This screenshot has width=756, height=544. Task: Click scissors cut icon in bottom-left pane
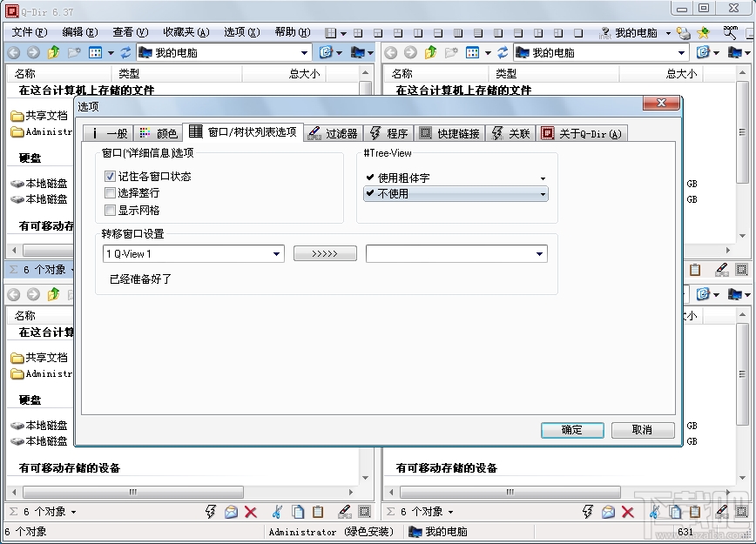tap(277, 512)
